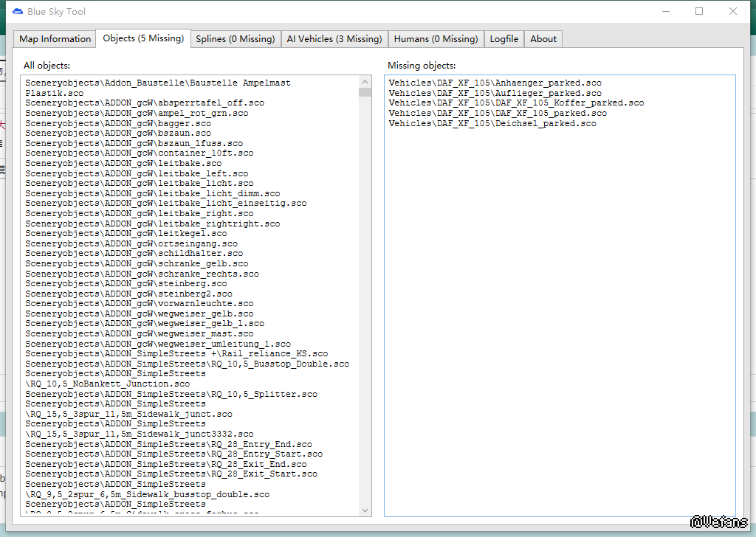The height and width of the screenshot is (537, 756).
Task: Select missing object Auflieger_parked.sco
Action: coord(495,94)
